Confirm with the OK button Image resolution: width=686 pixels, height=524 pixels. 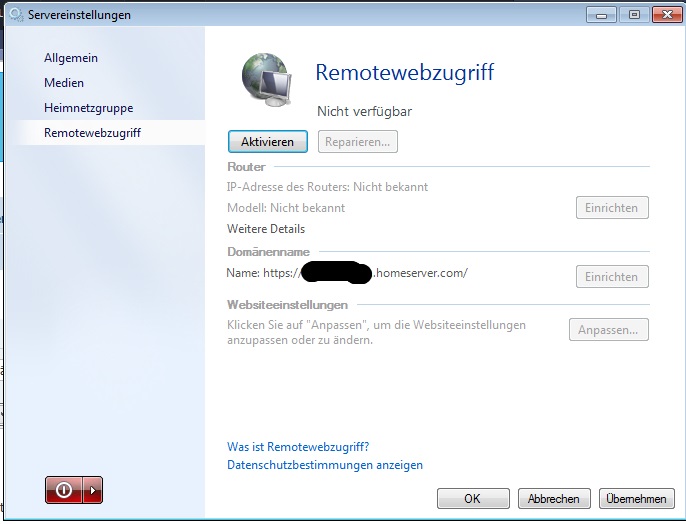click(x=473, y=499)
